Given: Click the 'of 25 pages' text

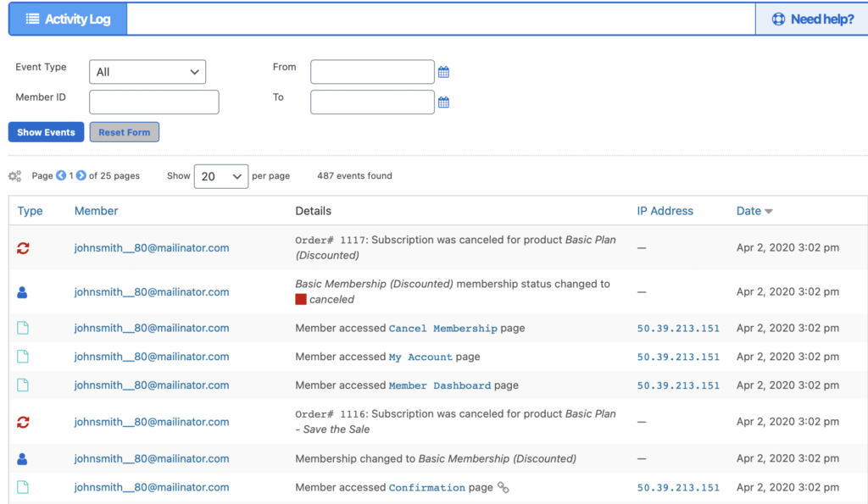Looking at the screenshot, I should (114, 176).
